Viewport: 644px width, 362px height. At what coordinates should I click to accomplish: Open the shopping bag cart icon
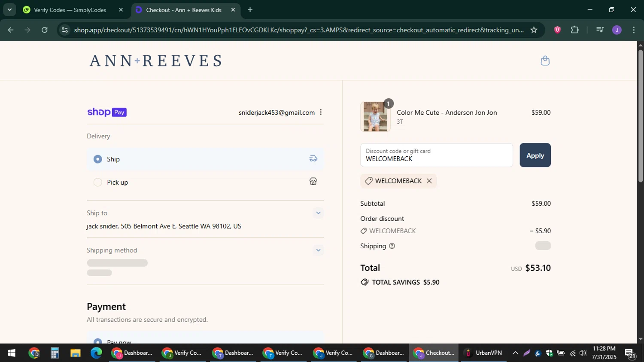coord(545,61)
